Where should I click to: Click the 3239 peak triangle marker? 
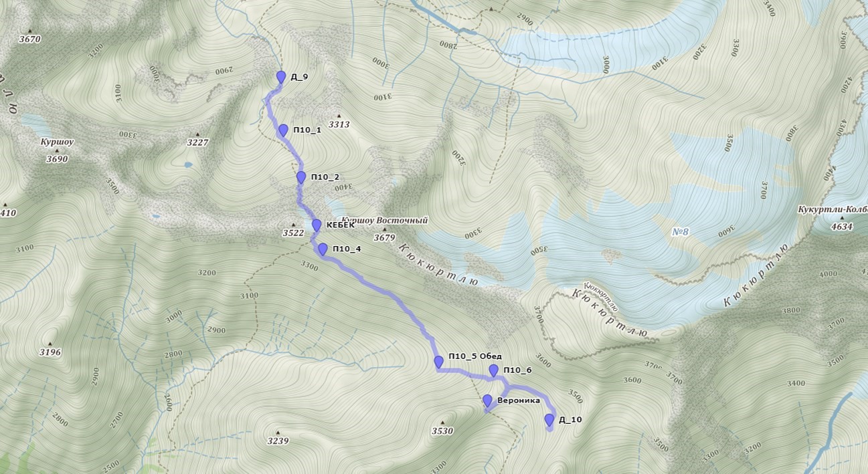pyautogui.click(x=278, y=432)
